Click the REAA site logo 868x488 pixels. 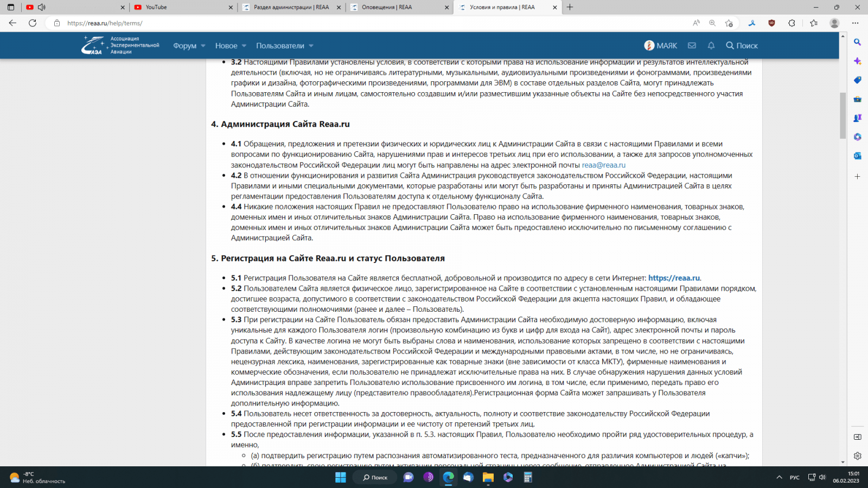pos(120,46)
